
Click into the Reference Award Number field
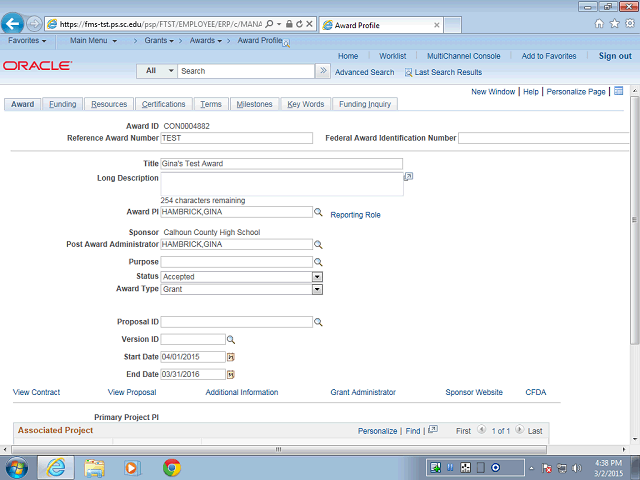click(237, 138)
